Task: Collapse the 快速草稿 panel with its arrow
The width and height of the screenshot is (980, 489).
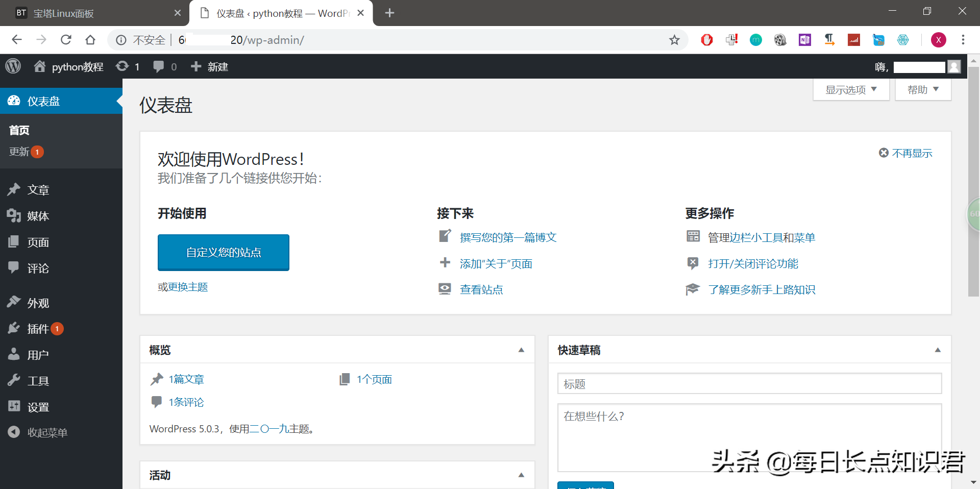Action: [938, 350]
